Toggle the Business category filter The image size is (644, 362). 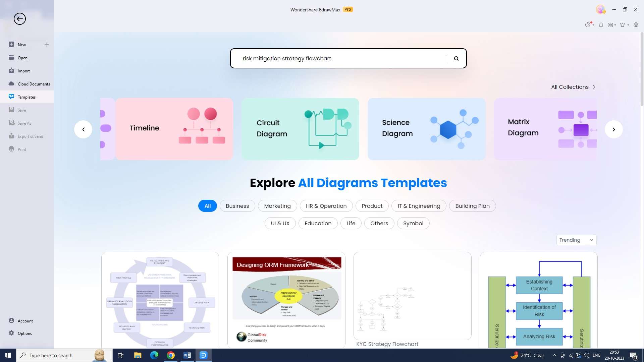(x=237, y=206)
